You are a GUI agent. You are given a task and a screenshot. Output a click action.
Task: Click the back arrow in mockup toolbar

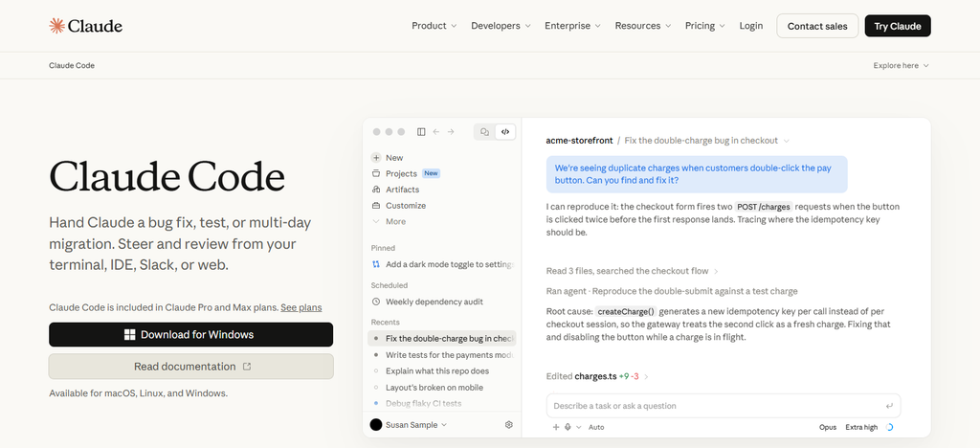click(x=436, y=132)
